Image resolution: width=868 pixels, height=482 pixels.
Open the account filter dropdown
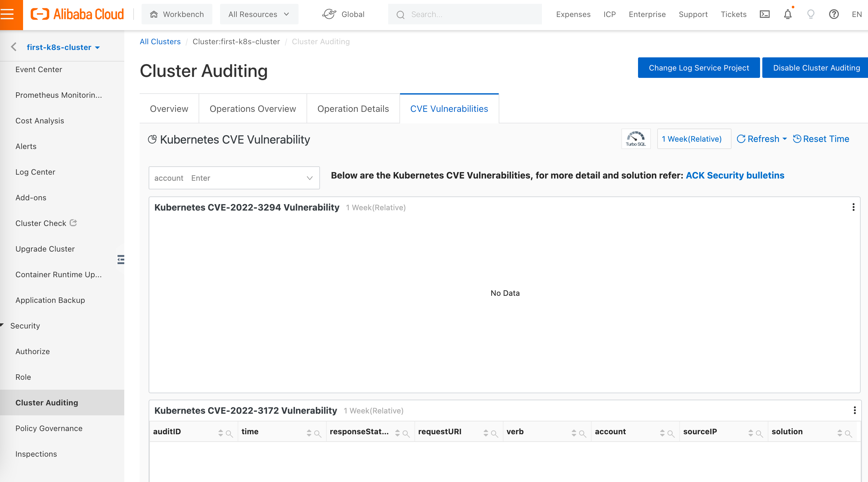tap(309, 178)
